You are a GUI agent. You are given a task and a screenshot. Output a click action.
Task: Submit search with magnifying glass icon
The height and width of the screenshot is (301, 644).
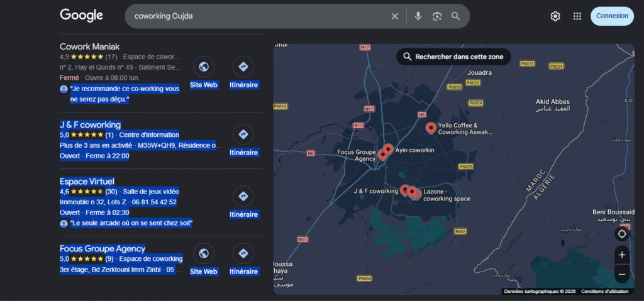(455, 16)
